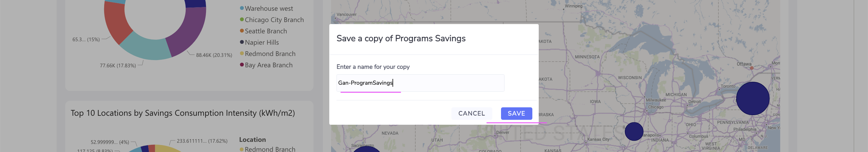This screenshot has width=868, height=152.
Task: Select Redmond Branch in the upper legend
Action: tap(270, 54)
